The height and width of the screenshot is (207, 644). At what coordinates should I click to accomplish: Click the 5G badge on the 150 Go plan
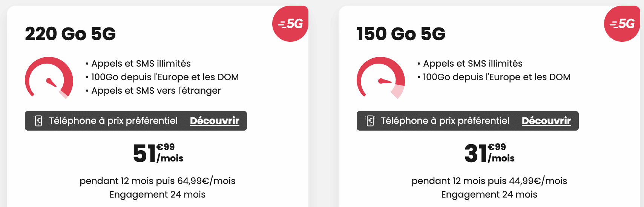(x=622, y=24)
